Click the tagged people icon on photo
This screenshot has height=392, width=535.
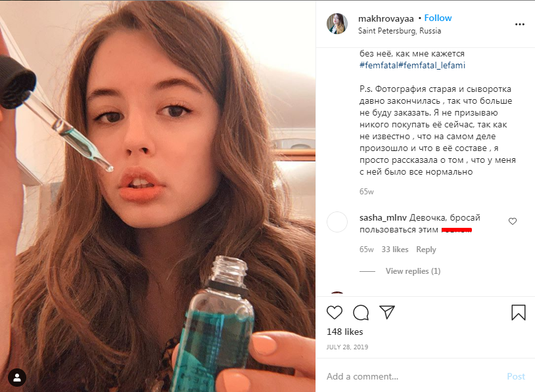[18, 378]
